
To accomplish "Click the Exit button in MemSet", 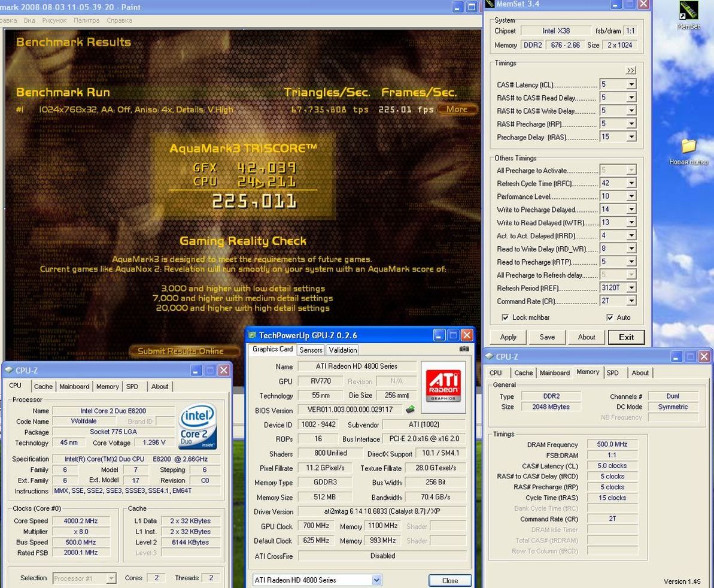I will 626,337.
